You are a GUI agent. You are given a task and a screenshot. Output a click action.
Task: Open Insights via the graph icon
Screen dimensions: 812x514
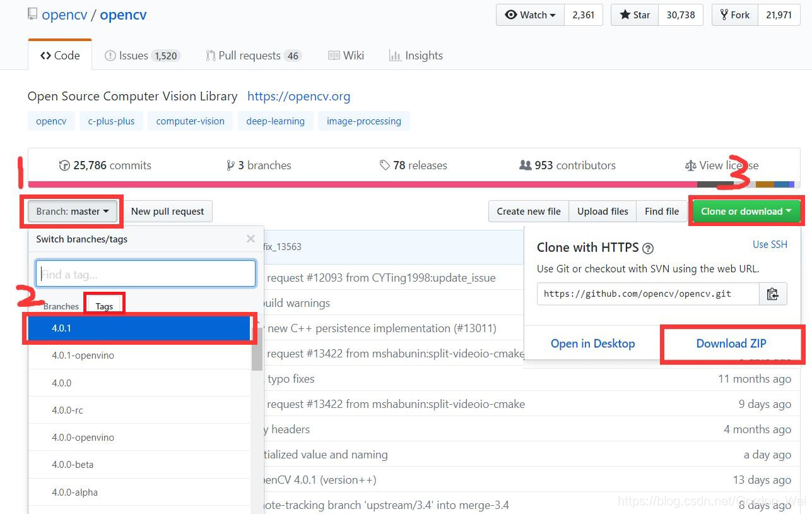coord(396,55)
